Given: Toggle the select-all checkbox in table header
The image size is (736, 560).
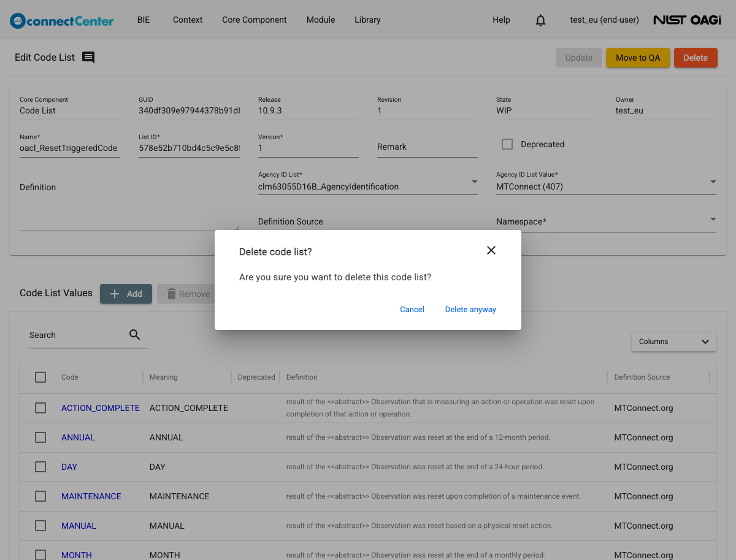Looking at the screenshot, I should pos(40,377).
